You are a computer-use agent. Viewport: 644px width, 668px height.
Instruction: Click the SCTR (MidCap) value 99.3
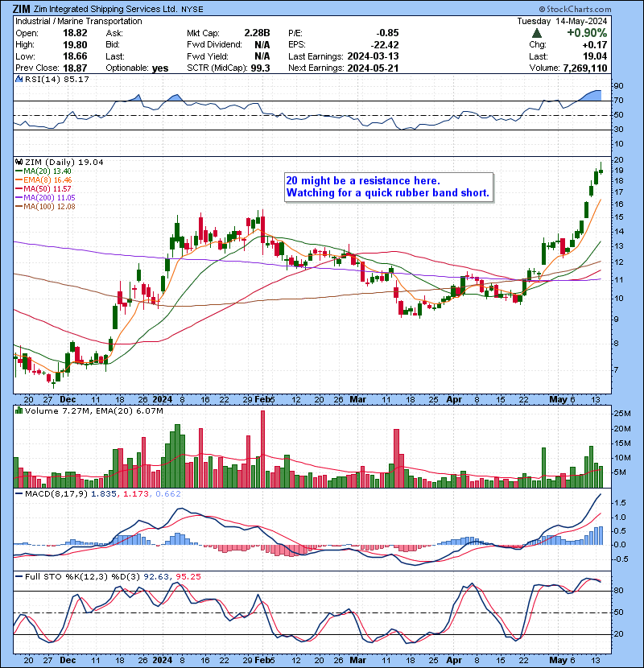point(260,68)
